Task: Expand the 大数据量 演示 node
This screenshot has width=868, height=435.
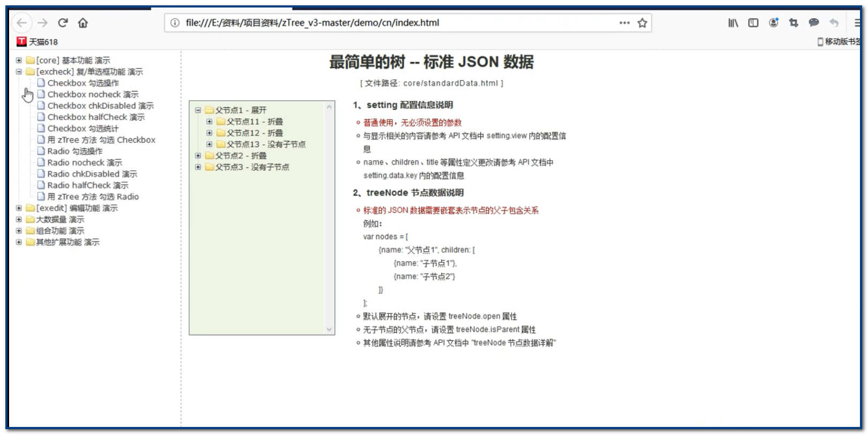Action: 19,219
